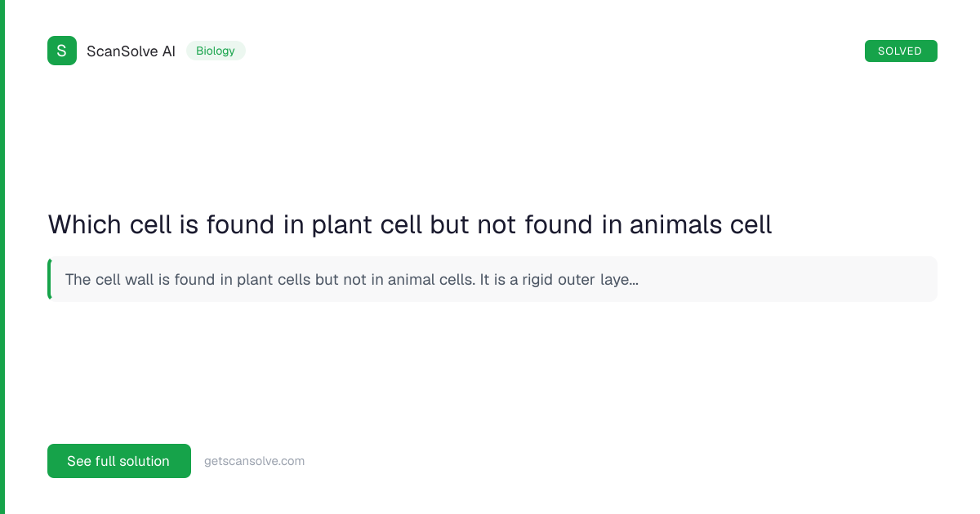The height and width of the screenshot is (514, 980).
Task: Expand the answer ending in 'rigid outer laye...'
Action: point(351,278)
